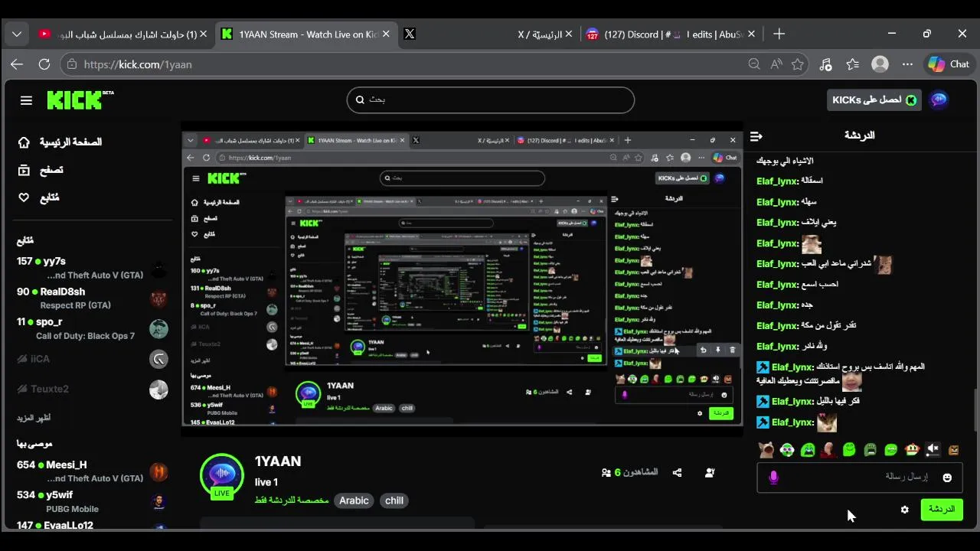The height and width of the screenshot is (551, 980).
Task: Click RealD8sh channel avatar
Action: click(x=158, y=298)
